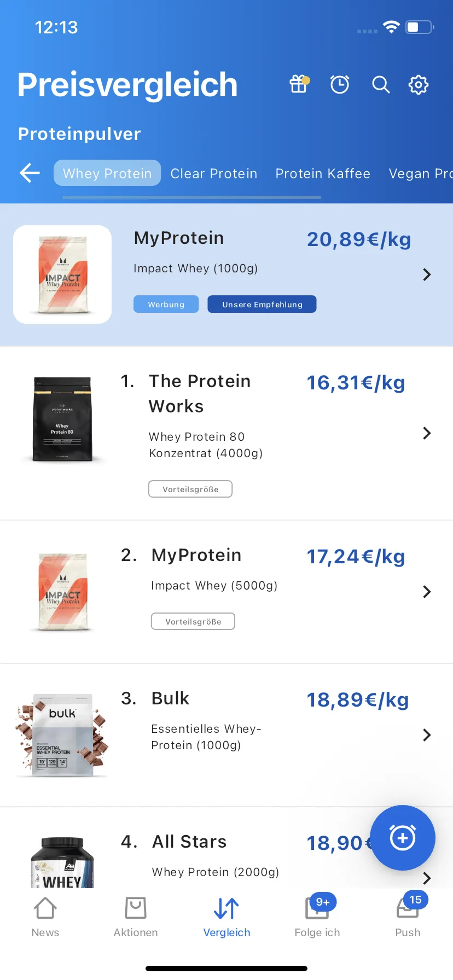Select the Whey Protein category chip
Screen dimensions: 453x980
[x=107, y=173]
